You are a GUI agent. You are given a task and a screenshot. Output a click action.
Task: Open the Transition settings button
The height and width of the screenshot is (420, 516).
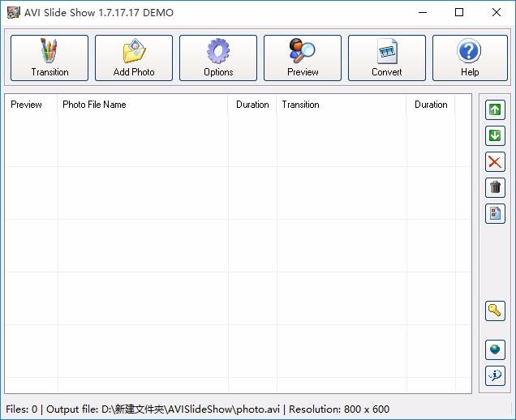49,58
